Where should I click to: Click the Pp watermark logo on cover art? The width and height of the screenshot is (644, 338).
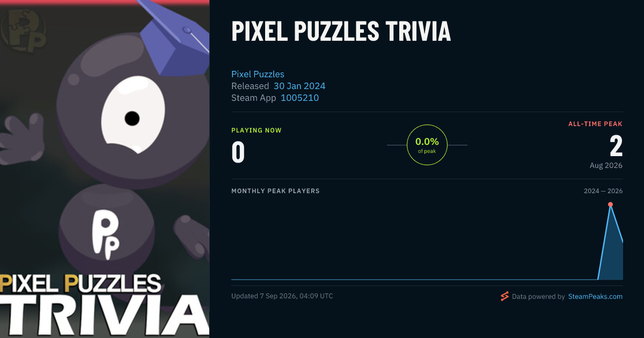(x=24, y=30)
